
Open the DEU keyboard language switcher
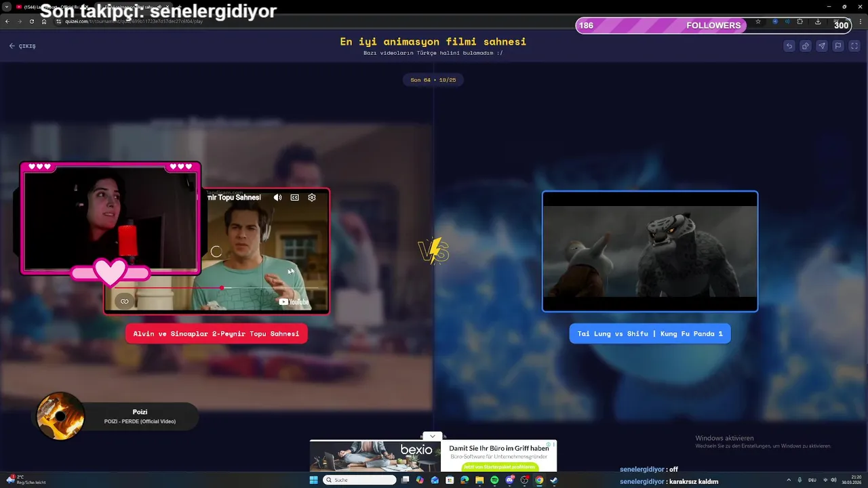point(812,480)
